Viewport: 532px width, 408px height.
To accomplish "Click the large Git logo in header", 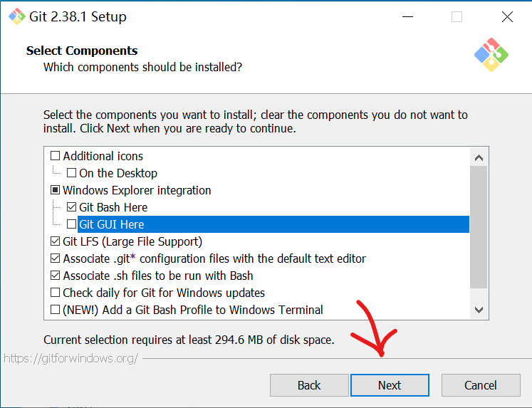I will tap(491, 54).
